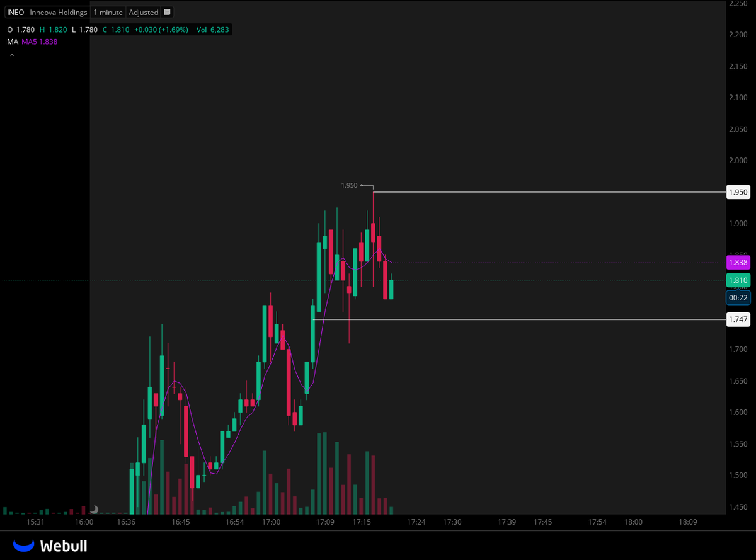
Task: Click the MA indicator group label
Action: point(13,42)
